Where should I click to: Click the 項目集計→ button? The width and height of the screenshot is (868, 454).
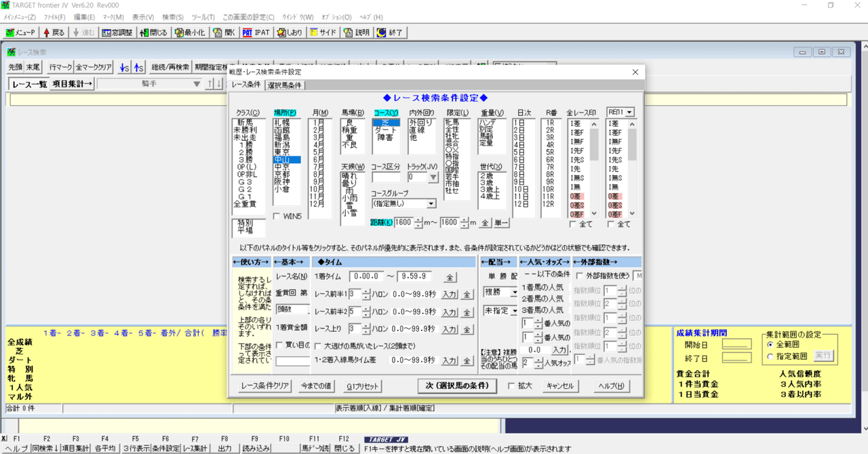73,84
